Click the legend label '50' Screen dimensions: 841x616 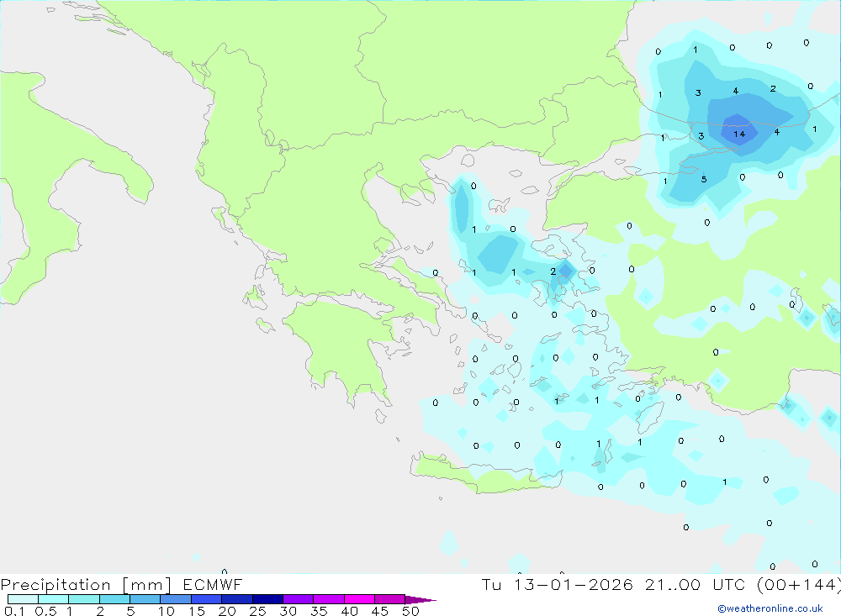[411, 611]
